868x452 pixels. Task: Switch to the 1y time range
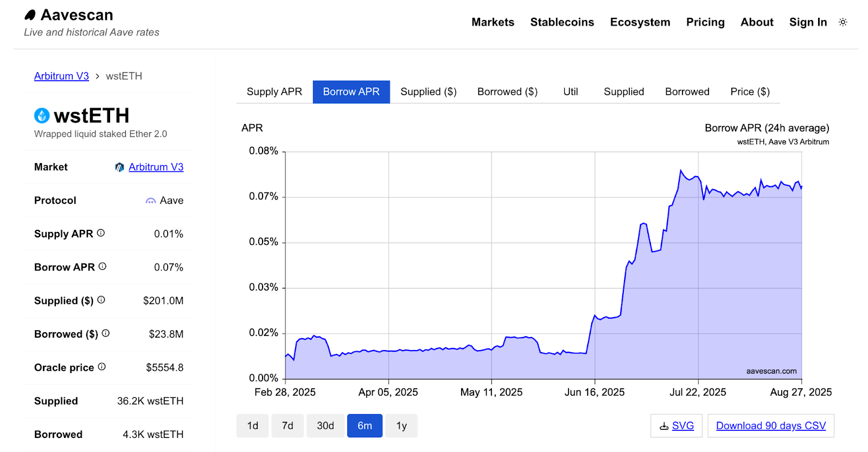click(x=401, y=426)
